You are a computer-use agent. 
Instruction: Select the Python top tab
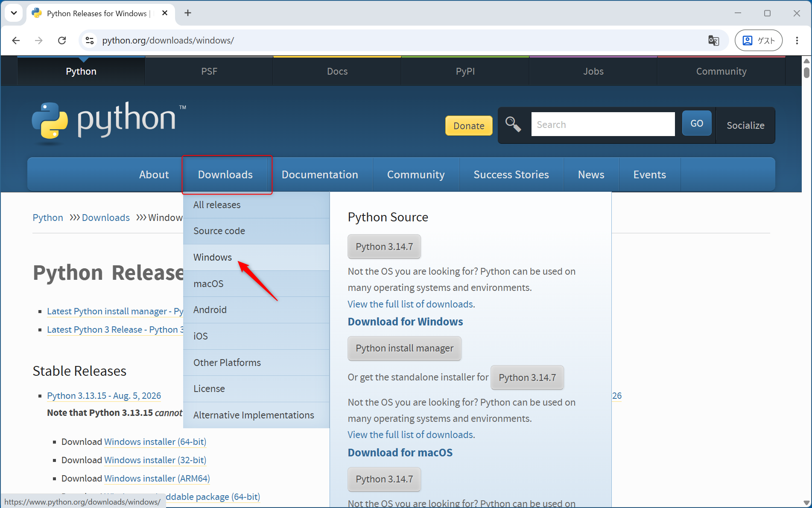(x=81, y=71)
